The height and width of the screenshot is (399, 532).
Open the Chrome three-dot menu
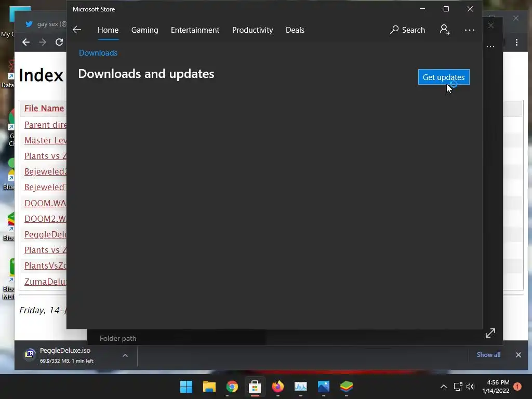pos(516,43)
